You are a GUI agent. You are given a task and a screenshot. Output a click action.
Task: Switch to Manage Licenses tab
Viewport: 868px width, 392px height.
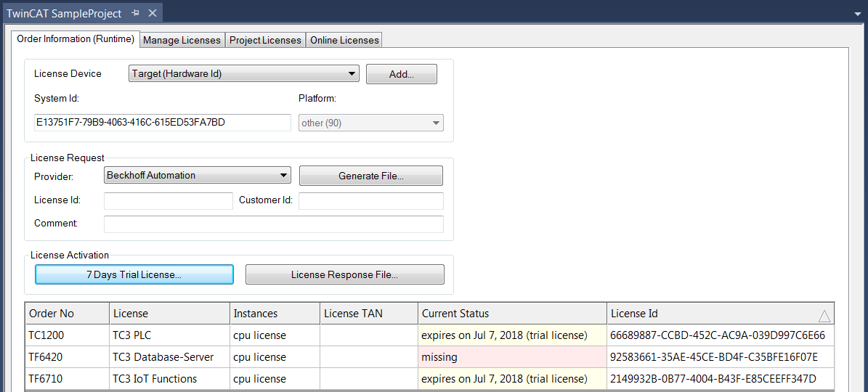[182, 41]
